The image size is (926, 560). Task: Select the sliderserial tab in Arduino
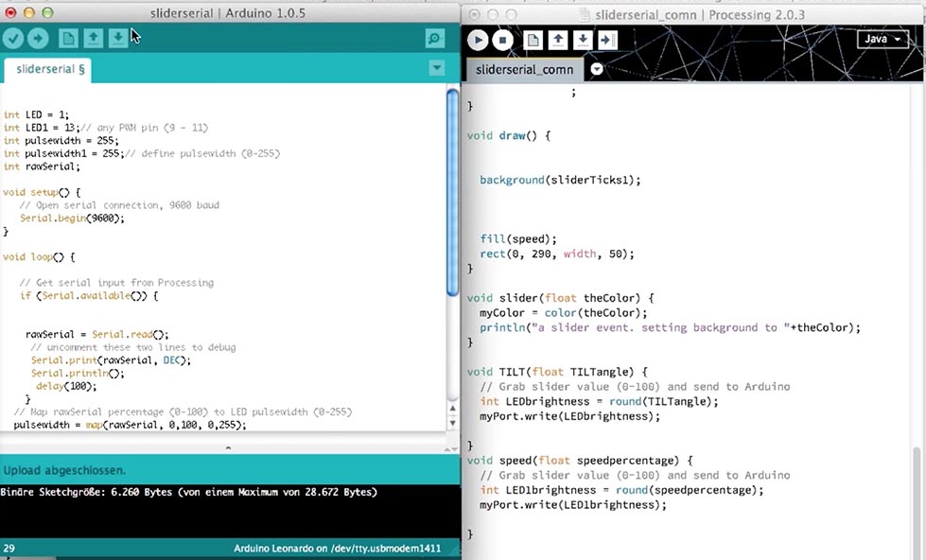tap(50, 70)
